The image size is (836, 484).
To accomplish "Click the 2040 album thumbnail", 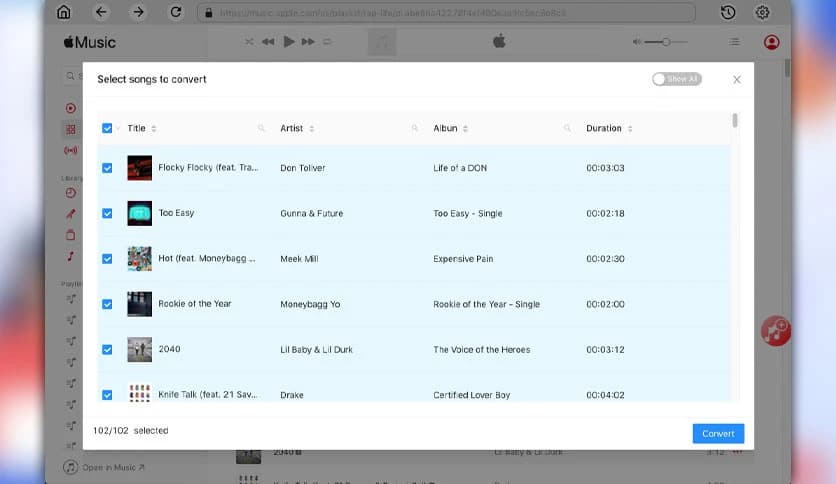I will coord(139,349).
